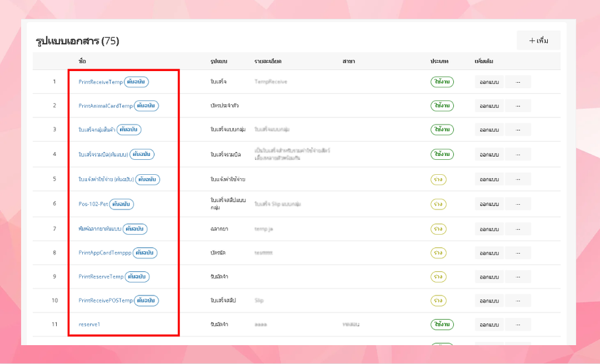This screenshot has width=600, height=364.
Task: Expand more options (...) for PrintAnimalCardTemp
Action: coord(518,106)
